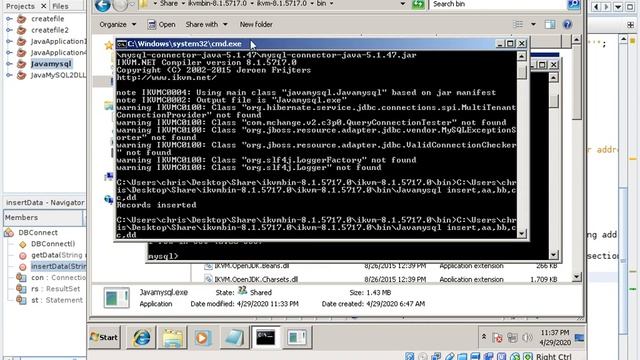Launch Internet Explorer from the taskbar
The image size is (640, 360).
coord(141,338)
